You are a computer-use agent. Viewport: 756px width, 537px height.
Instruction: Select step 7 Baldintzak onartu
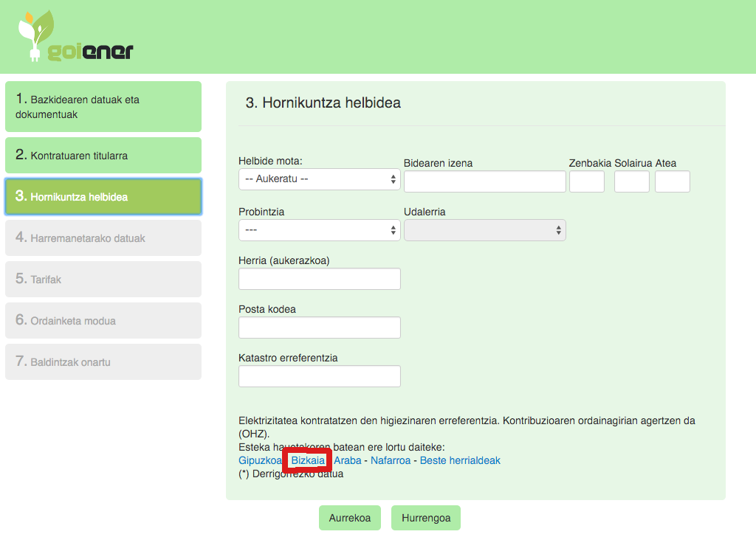(103, 362)
